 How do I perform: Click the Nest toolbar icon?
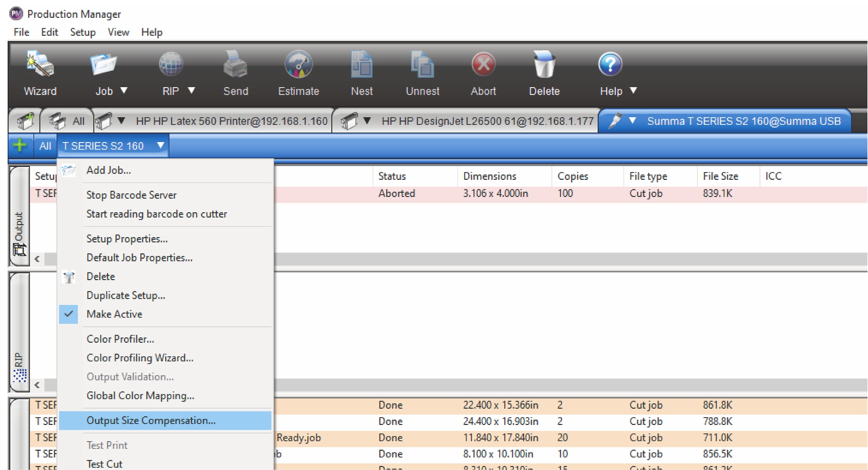(362, 64)
